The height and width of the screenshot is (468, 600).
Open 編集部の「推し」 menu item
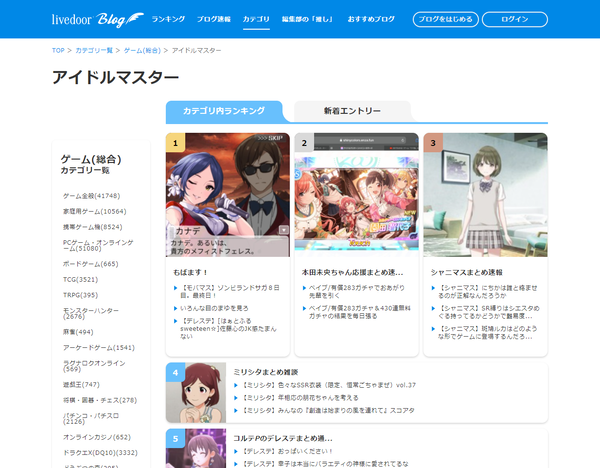308,19
